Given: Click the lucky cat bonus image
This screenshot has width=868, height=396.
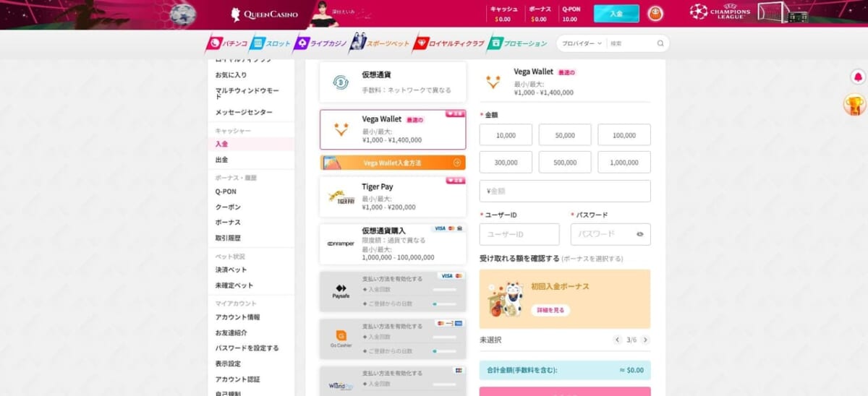Looking at the screenshot, I should point(504,299).
